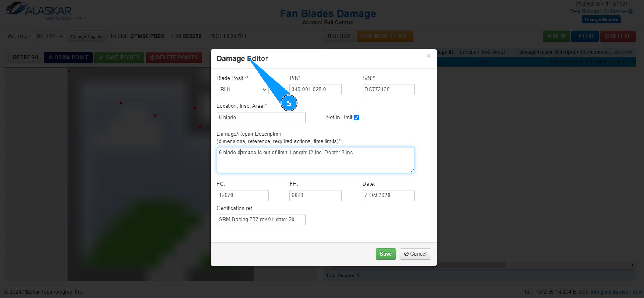Click the Change Module button

coord(601,19)
